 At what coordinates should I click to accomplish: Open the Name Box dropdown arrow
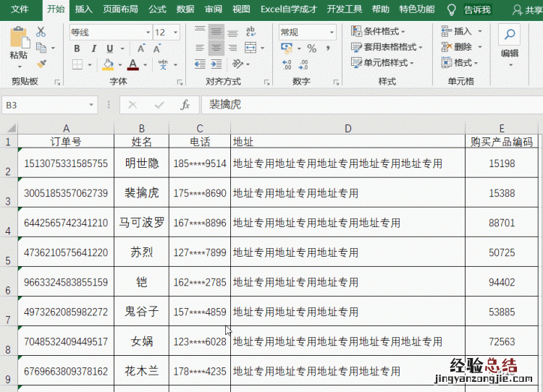click(x=91, y=105)
